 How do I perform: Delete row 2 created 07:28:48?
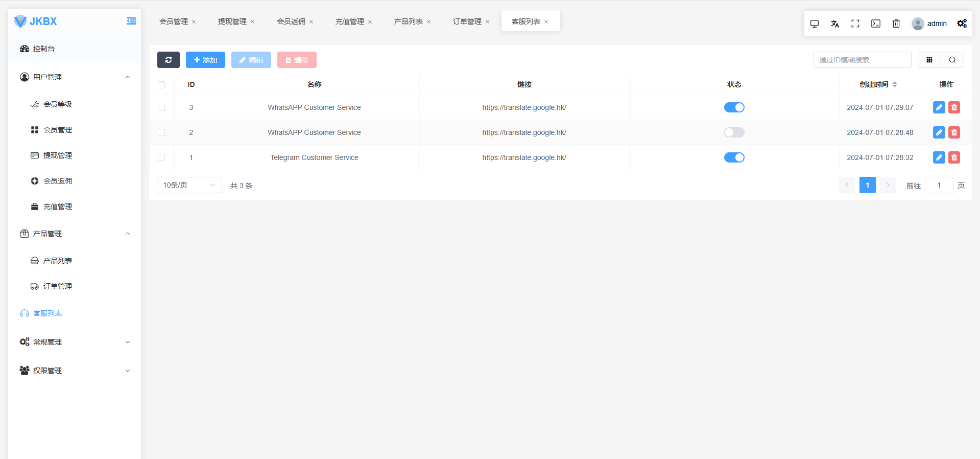(x=954, y=132)
